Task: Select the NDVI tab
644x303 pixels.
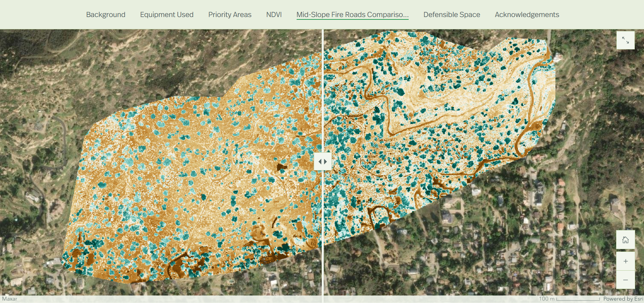Action: click(x=274, y=15)
